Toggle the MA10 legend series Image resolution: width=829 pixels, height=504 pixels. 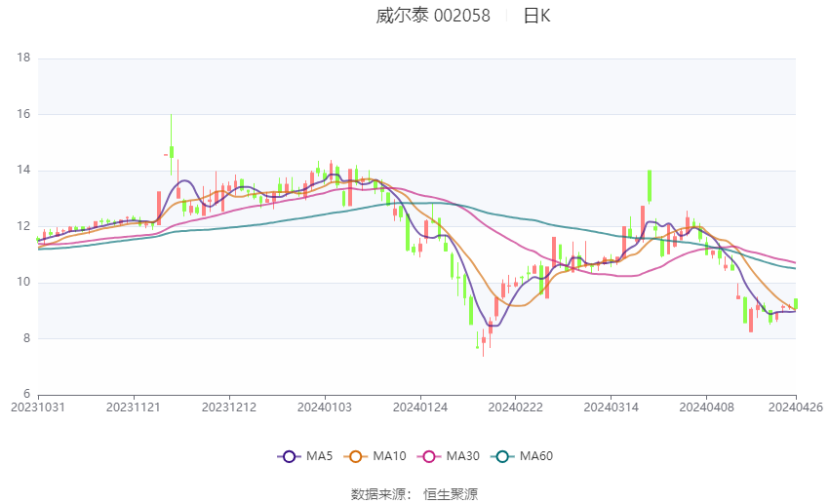375,456
